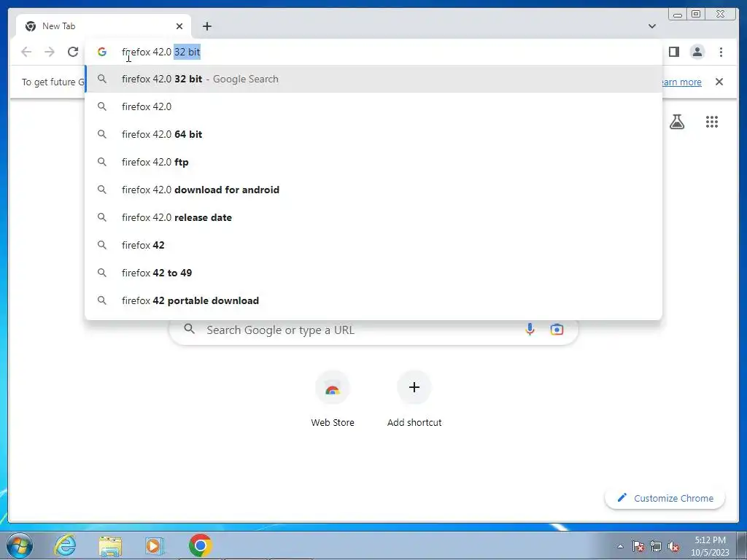
Task: Open the profile avatar icon
Action: coord(697,52)
